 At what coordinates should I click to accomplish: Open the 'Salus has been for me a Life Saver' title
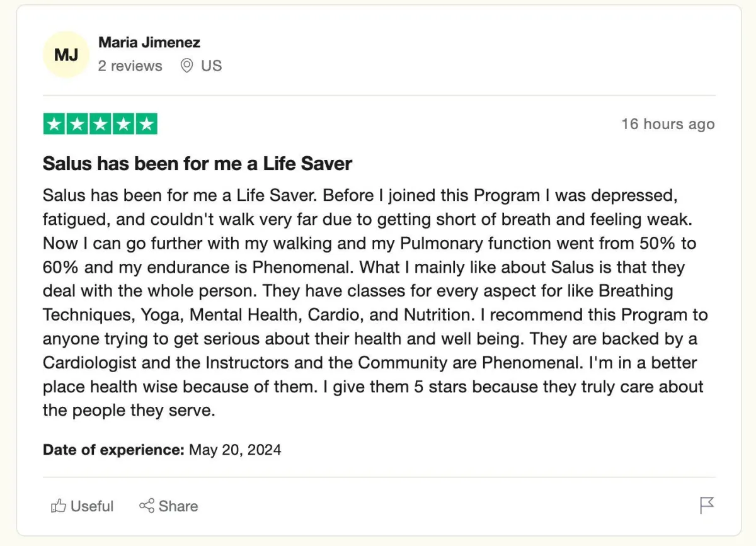(x=197, y=164)
